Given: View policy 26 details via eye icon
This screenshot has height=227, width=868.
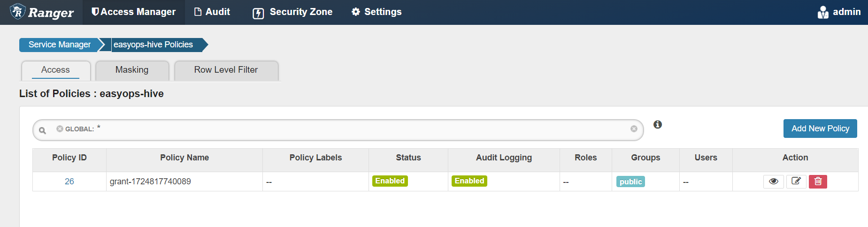Looking at the screenshot, I should point(774,182).
